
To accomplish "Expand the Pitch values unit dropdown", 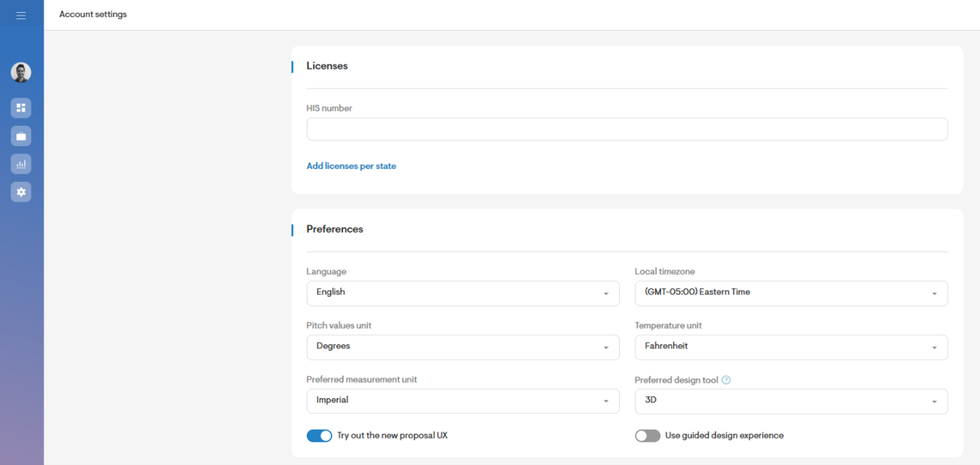I will 462,347.
